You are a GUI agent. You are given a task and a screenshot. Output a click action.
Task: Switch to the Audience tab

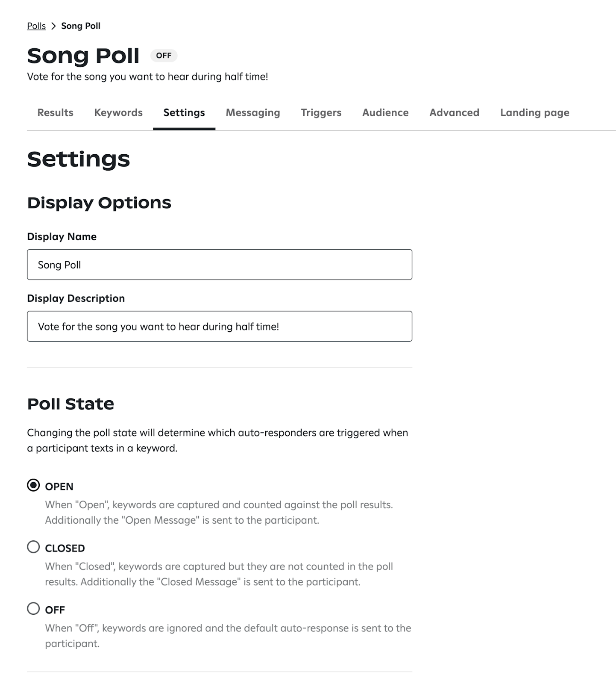(385, 112)
